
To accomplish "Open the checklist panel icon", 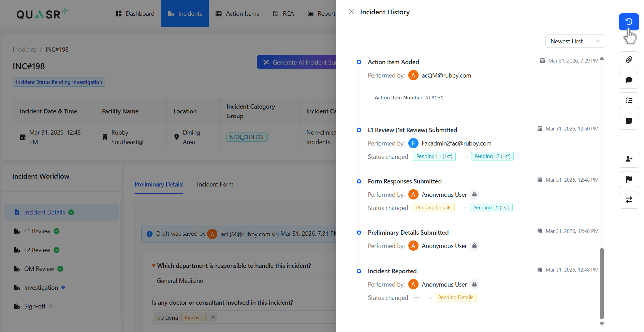I will point(629,101).
